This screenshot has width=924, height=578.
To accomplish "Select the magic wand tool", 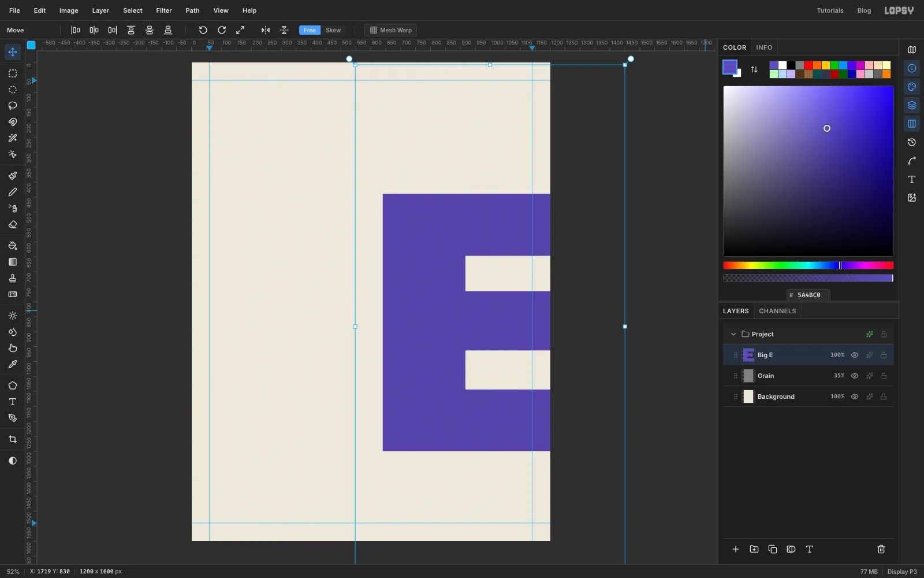I will click(13, 138).
